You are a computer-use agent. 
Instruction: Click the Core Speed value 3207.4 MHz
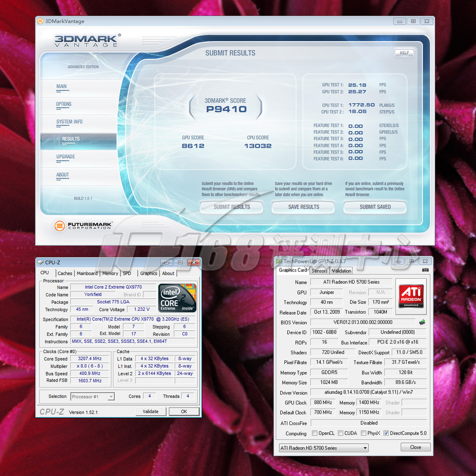tap(90, 359)
